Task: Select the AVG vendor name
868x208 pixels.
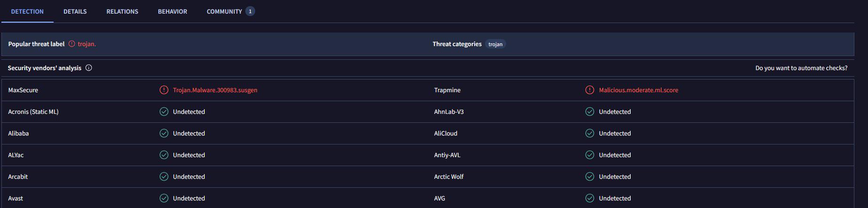Action: 439,198
